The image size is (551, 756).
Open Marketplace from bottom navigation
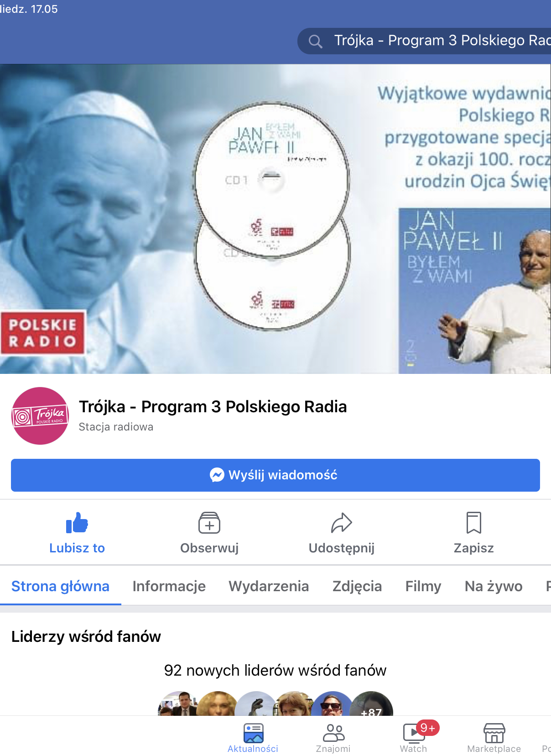point(494,738)
